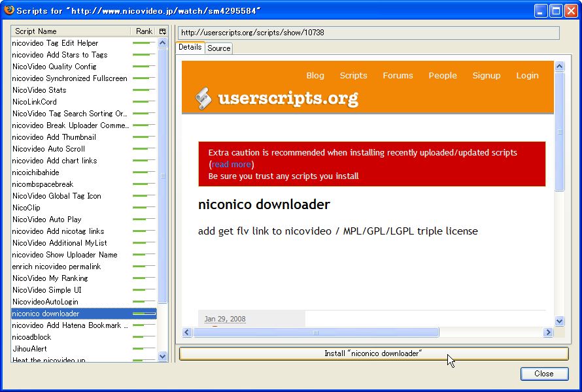Select 'nicovideo Synchronized Fullscreen' script
Screen dimensions: 582x392
84,78
